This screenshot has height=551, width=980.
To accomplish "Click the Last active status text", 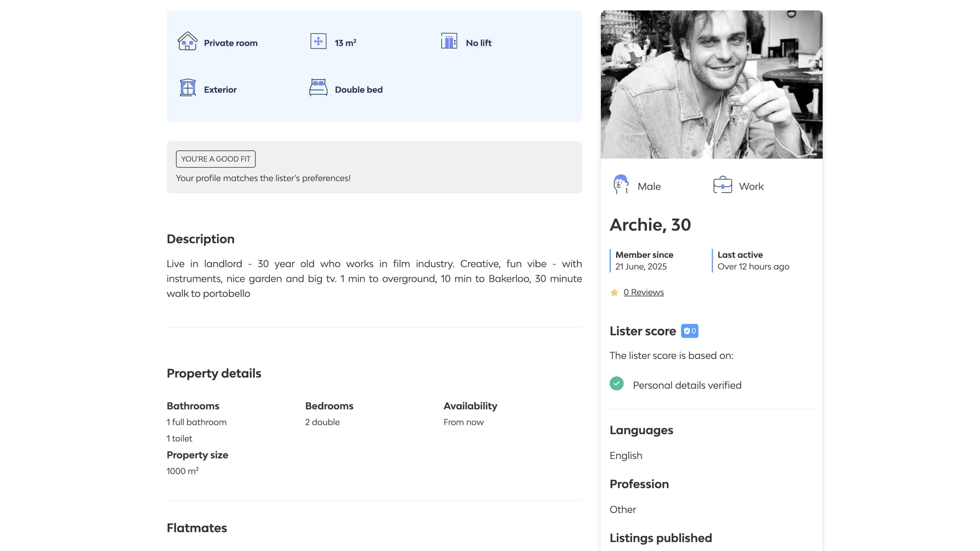I will tap(753, 261).
